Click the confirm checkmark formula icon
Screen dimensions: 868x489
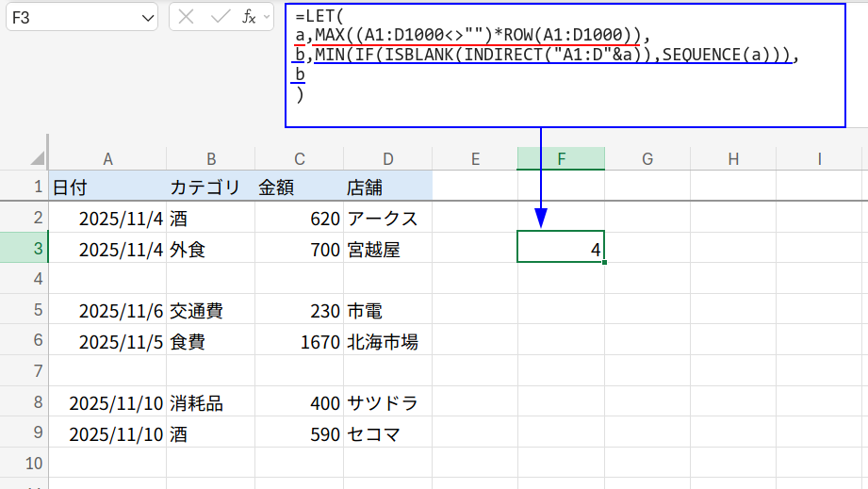pos(221,17)
